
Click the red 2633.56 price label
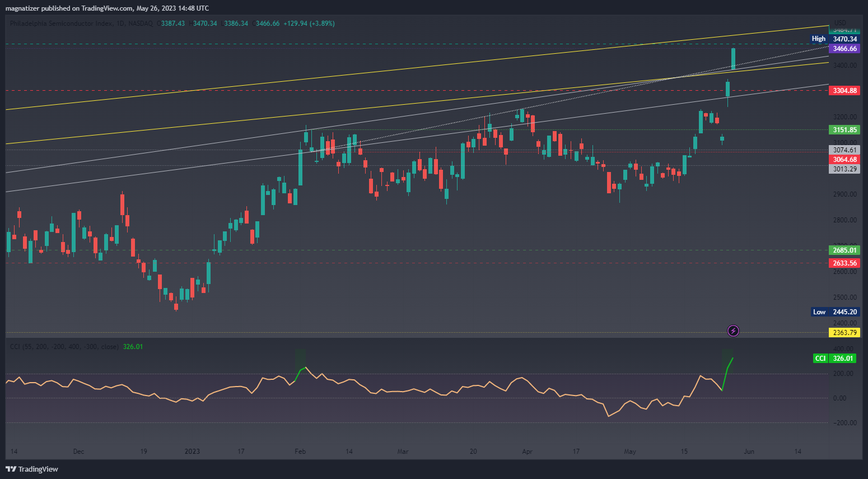click(x=844, y=263)
